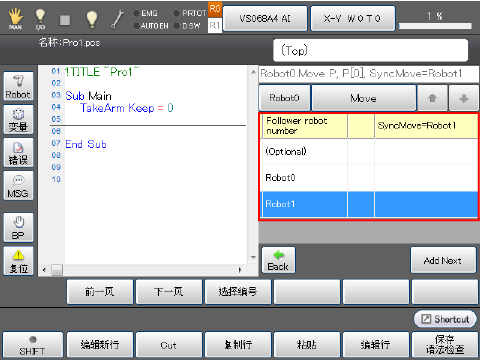
Task: Click the 复制行 copy line button
Action: tap(238, 345)
